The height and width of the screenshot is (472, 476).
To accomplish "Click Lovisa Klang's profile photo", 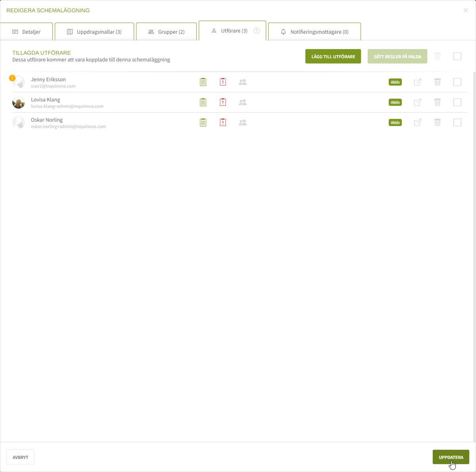I will coord(19,102).
